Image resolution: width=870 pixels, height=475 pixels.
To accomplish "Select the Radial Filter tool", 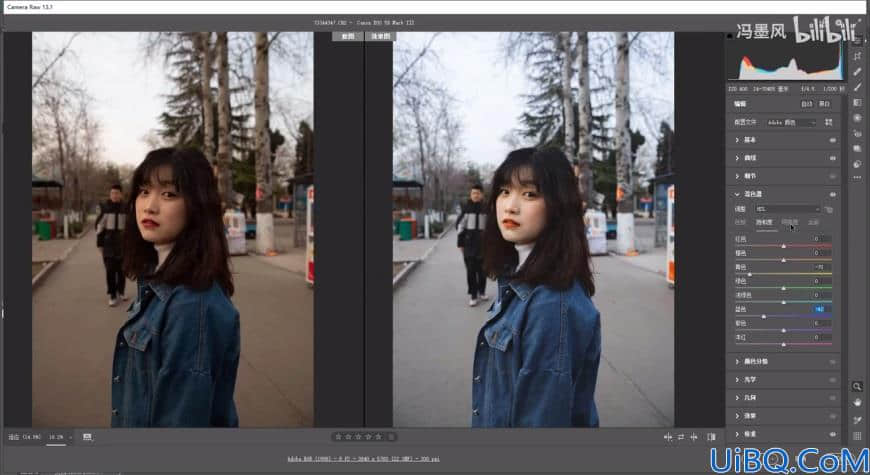I will [x=857, y=118].
